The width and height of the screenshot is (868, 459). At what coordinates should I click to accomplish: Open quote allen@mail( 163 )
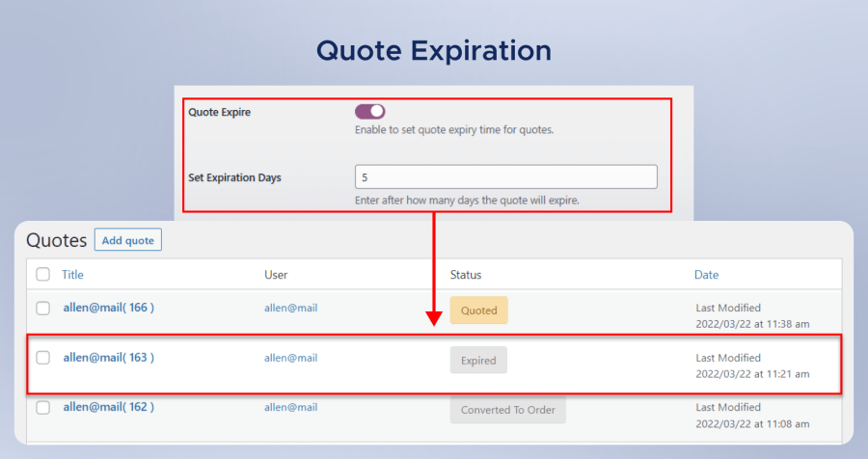pyautogui.click(x=108, y=357)
